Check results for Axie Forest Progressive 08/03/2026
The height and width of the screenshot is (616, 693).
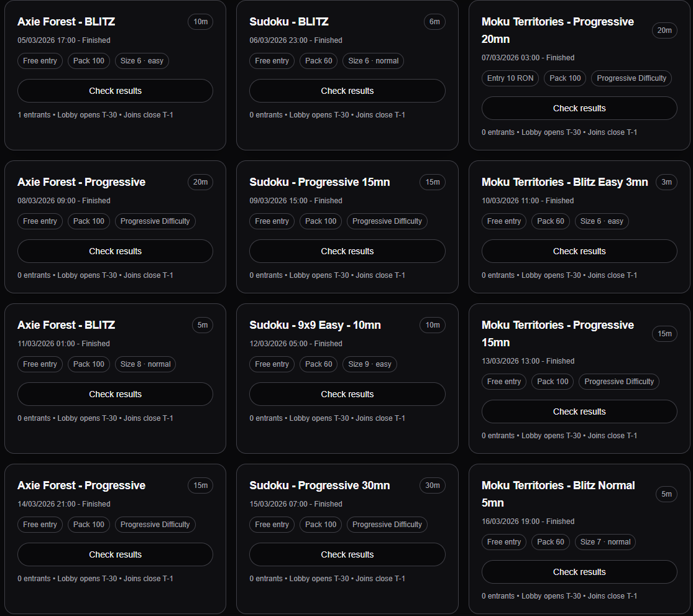[x=115, y=252]
